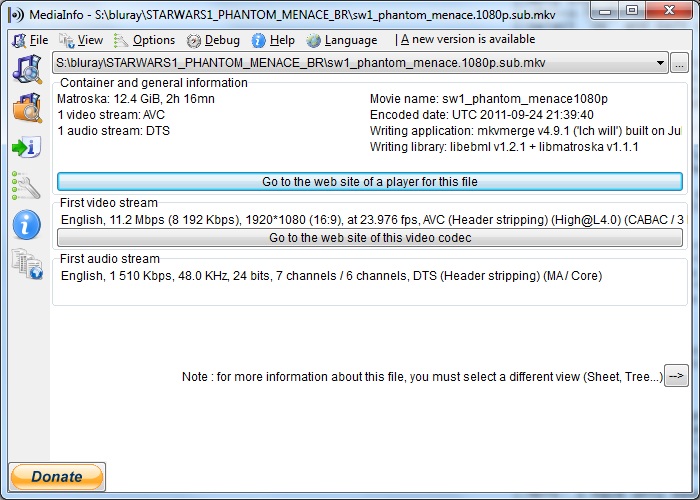The height and width of the screenshot is (500, 700).
Task: Click the Export info sidebar icon
Action: [25, 147]
